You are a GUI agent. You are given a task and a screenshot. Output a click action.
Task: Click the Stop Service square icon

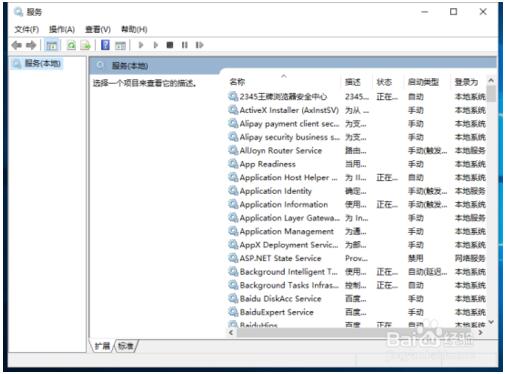(170, 45)
